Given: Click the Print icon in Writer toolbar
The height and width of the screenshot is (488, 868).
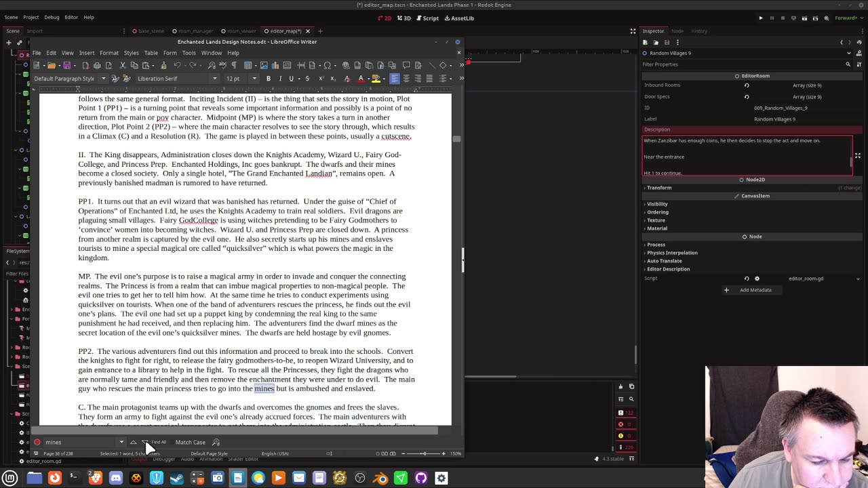Looking at the screenshot, I should 97,65.
